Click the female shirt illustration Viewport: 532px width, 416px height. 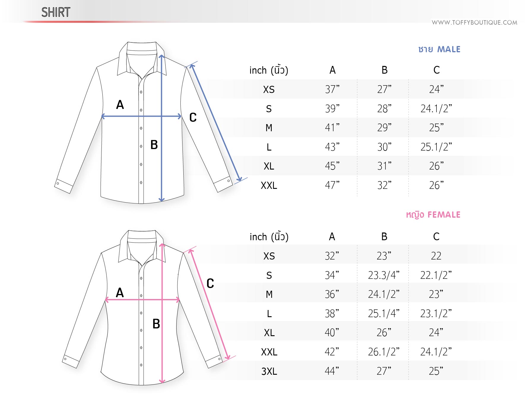(x=142, y=307)
